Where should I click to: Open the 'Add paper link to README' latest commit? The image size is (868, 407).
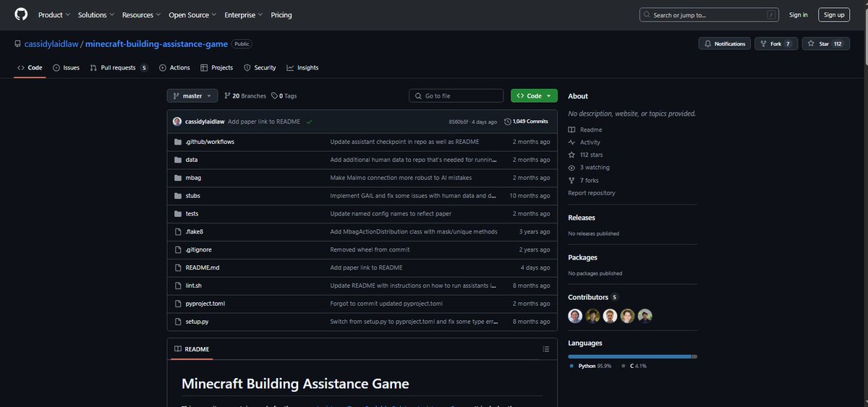(x=264, y=121)
